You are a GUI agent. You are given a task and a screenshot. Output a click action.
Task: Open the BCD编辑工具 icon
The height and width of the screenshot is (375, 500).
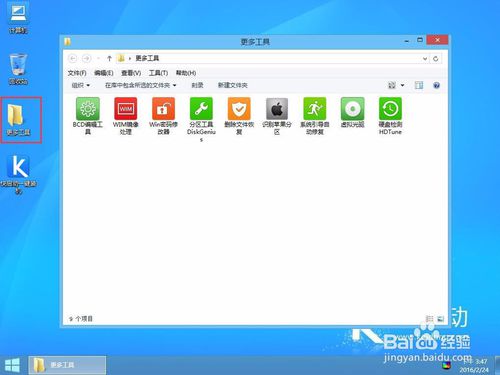point(87,109)
